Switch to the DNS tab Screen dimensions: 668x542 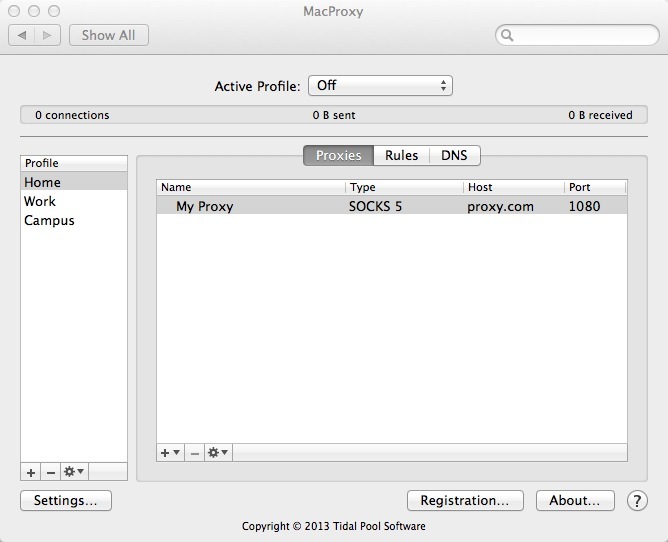(455, 156)
